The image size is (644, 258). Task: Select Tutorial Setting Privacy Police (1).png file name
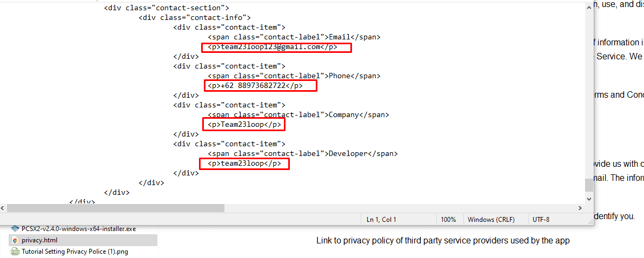(75, 252)
